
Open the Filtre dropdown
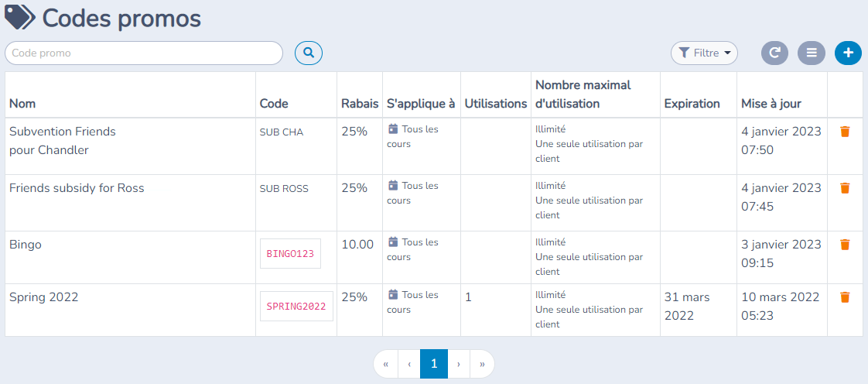coord(704,53)
